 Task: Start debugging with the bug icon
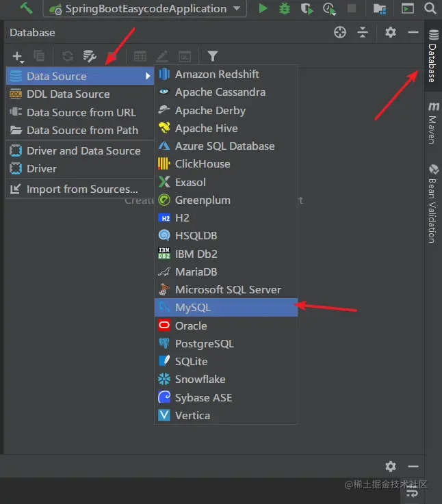click(x=285, y=8)
